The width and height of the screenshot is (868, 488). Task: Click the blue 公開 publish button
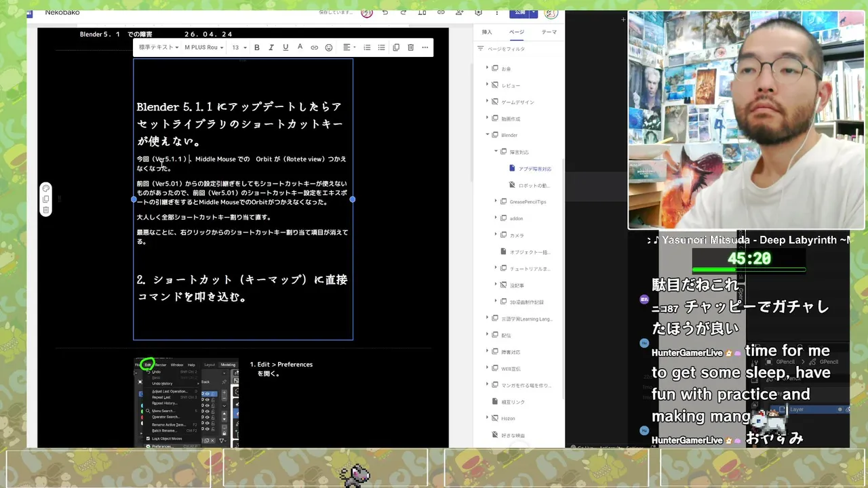coord(519,12)
